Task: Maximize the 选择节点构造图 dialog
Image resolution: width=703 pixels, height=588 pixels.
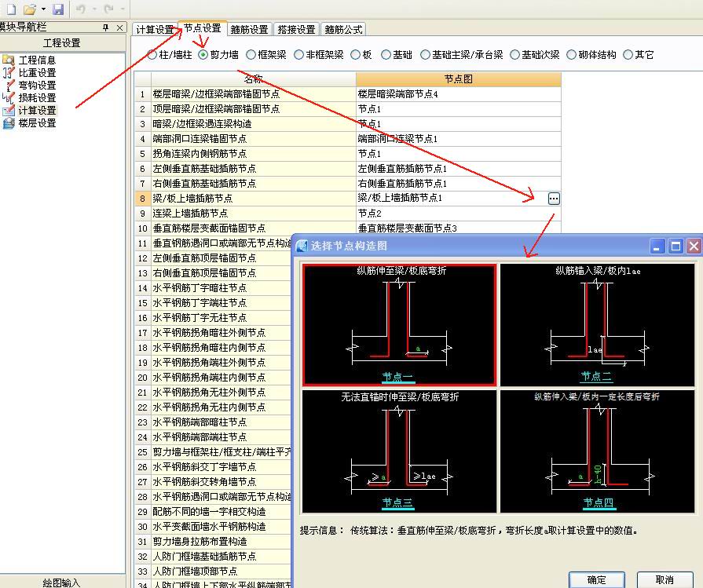Action: click(676, 246)
